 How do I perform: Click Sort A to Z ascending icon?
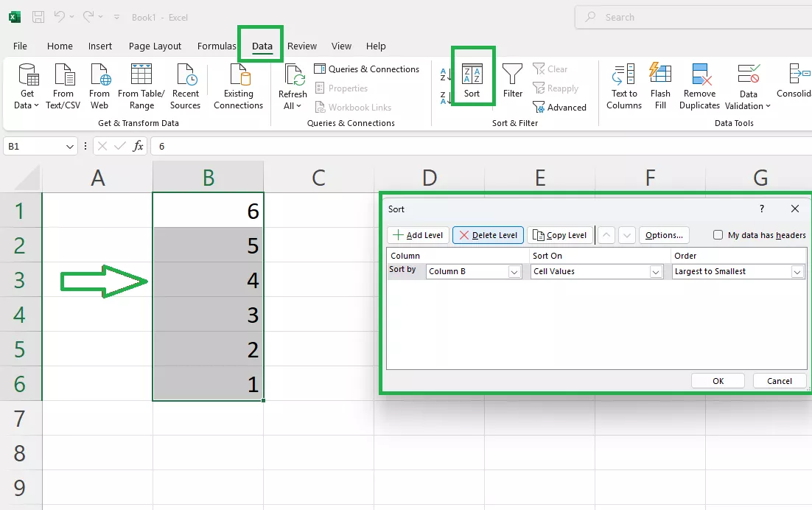[445, 74]
